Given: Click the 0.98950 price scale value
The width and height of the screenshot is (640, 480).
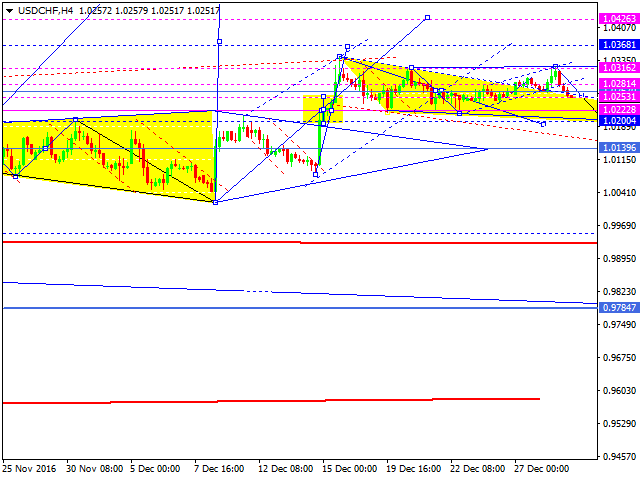Looking at the screenshot, I should tap(620, 259).
